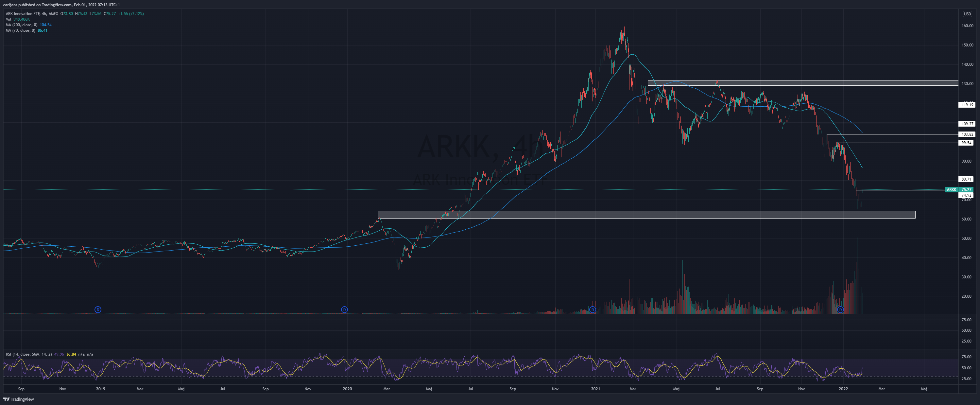Select the resistance zone rectangle near 130

(x=803, y=82)
